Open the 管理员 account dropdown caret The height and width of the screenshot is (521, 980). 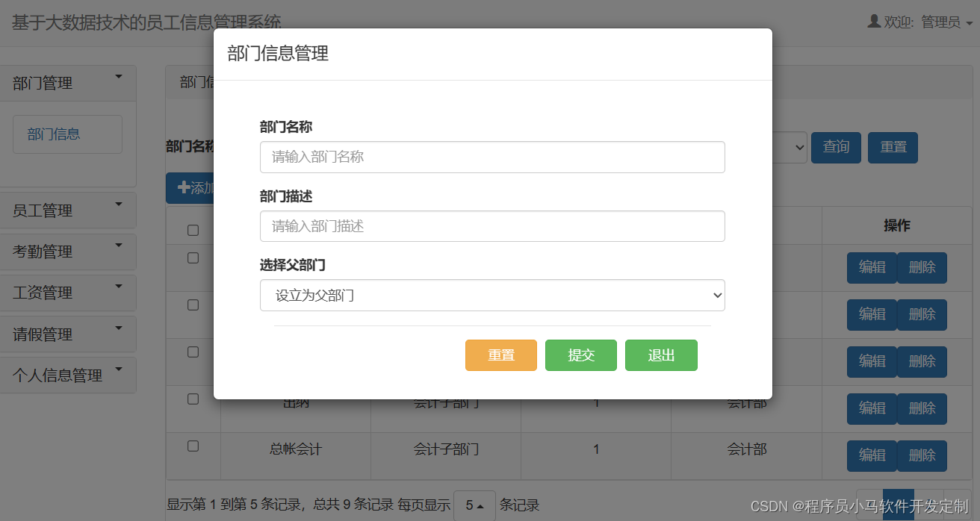pos(970,22)
